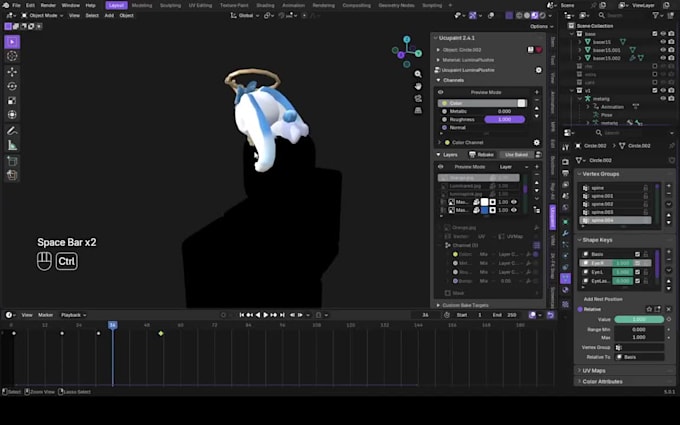This screenshot has height=425, width=680.
Task: Switch to the Sculpting workspace tab
Action: [x=170, y=5]
